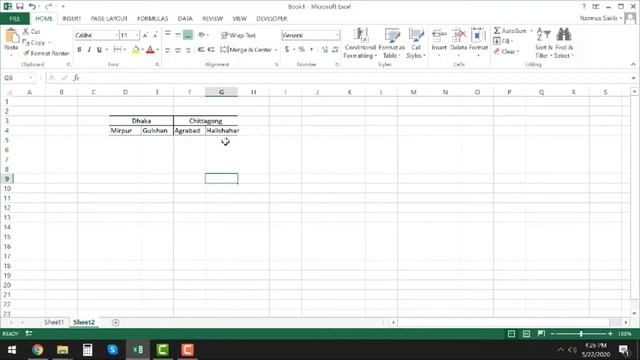Click Clear eraser button
Screen dimensions: 640x360
[505, 51]
